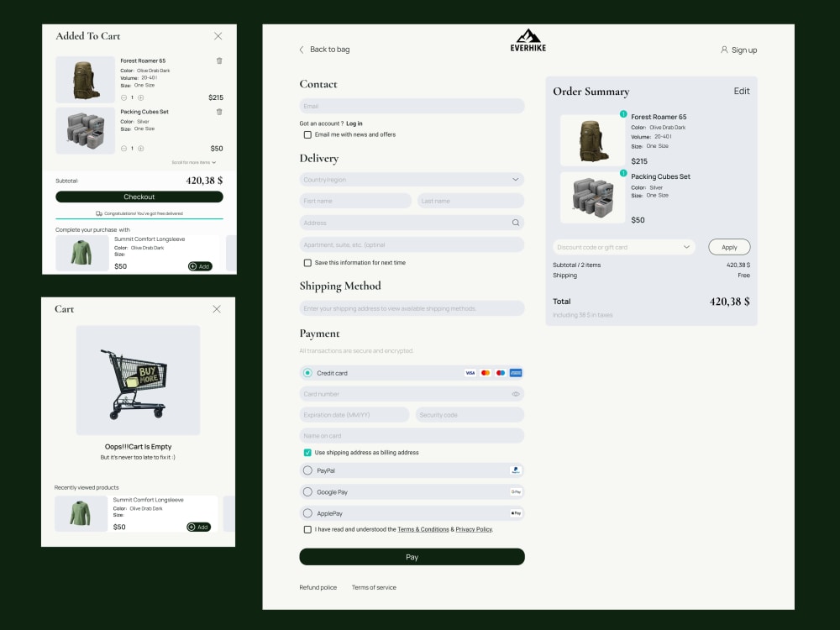Open the Refund police link
Image resolution: width=840 pixels, height=630 pixels.
click(318, 588)
